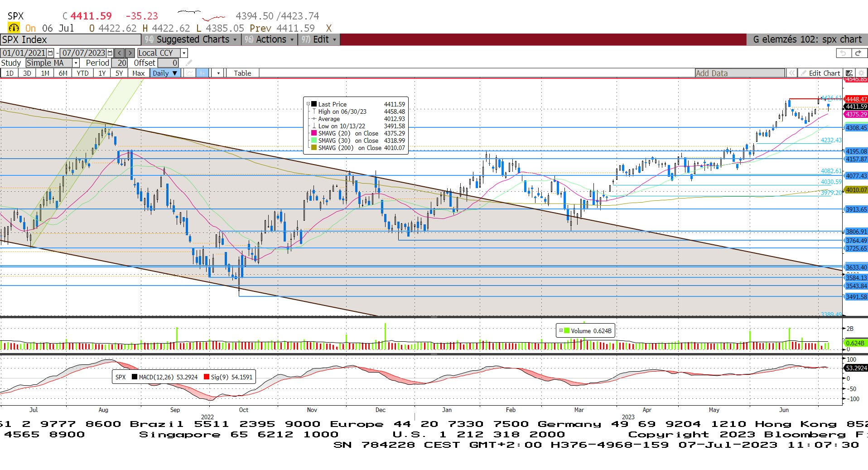Select the 5Y range tab
Viewport: 868px width, 470px height.
click(x=119, y=73)
